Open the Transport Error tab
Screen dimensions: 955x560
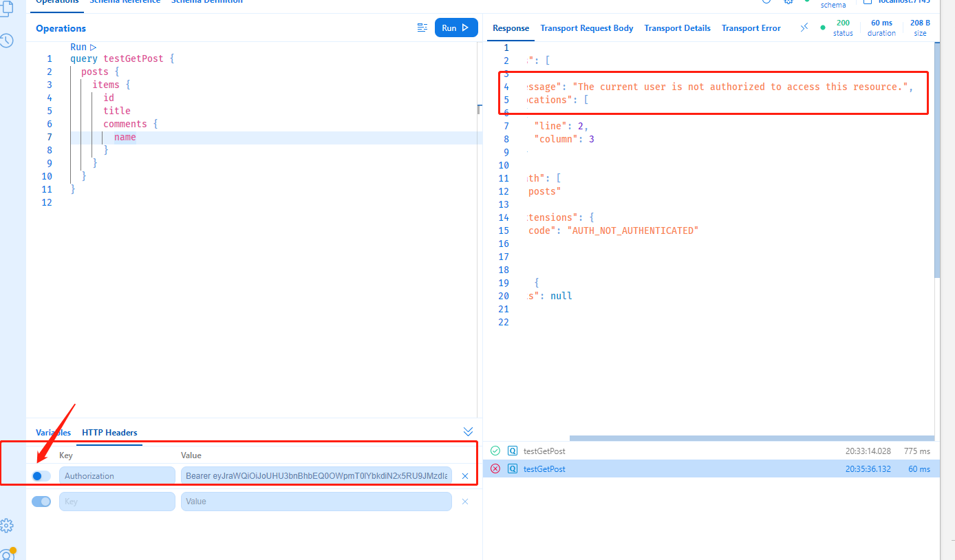(751, 28)
